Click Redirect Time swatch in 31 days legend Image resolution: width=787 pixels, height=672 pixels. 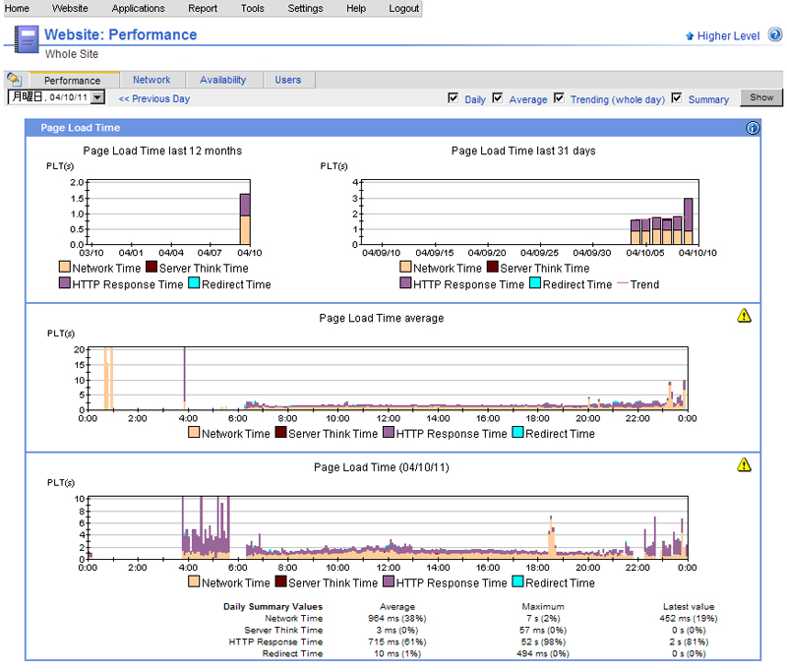click(535, 283)
